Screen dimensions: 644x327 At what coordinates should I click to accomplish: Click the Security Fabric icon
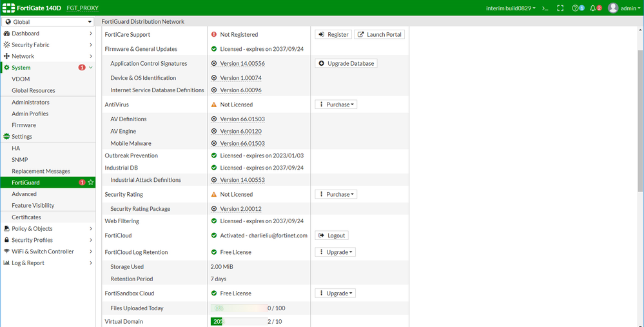coord(6,45)
